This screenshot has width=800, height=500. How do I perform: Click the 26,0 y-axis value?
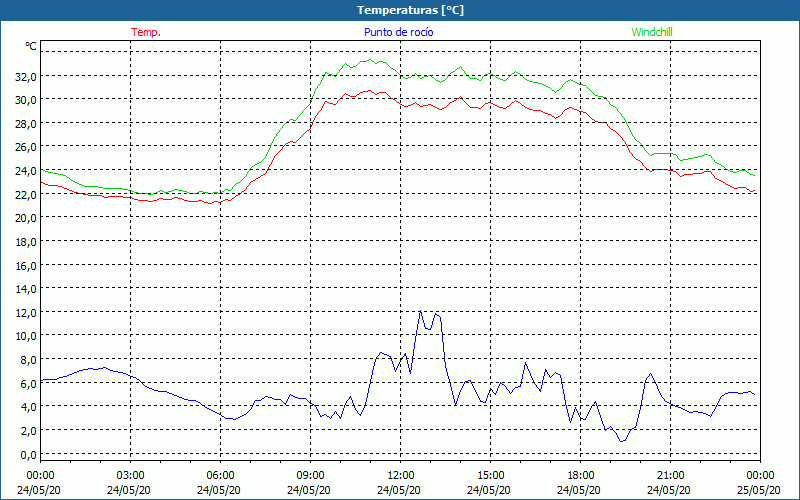pos(26,147)
